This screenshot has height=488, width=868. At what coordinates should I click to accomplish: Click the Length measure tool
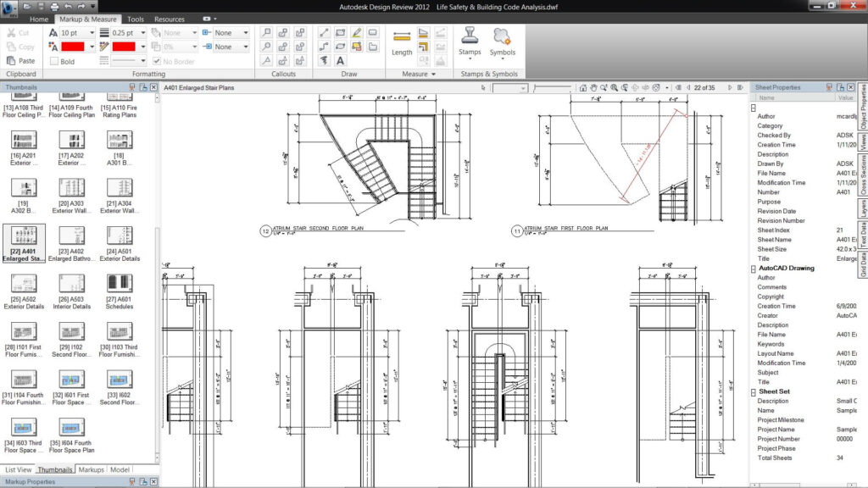click(402, 42)
